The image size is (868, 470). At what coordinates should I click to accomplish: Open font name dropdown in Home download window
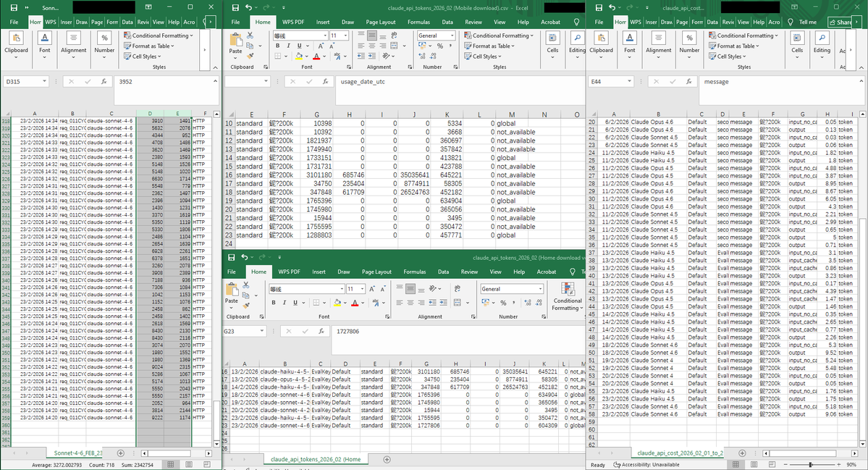342,289
